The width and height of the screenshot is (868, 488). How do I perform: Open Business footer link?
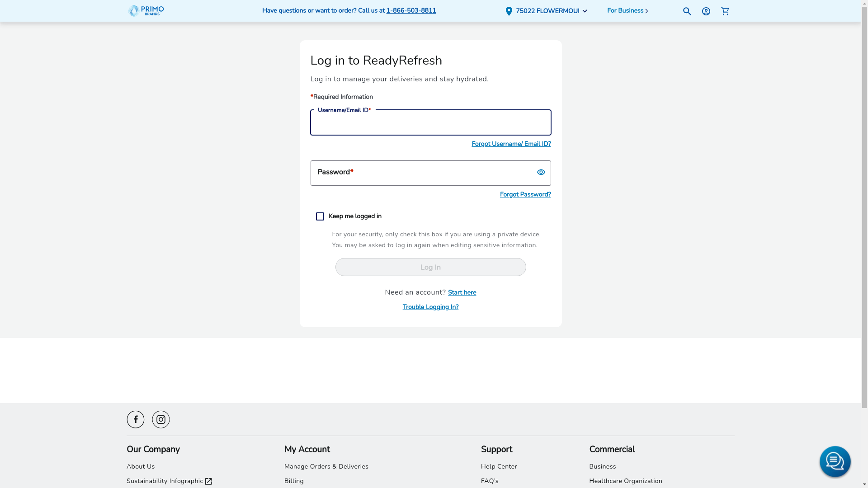click(x=602, y=466)
